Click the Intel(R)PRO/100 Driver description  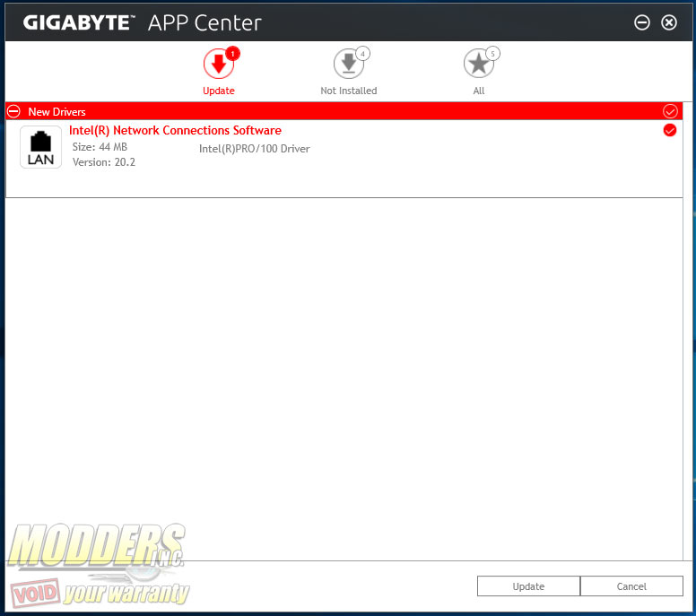tap(255, 149)
